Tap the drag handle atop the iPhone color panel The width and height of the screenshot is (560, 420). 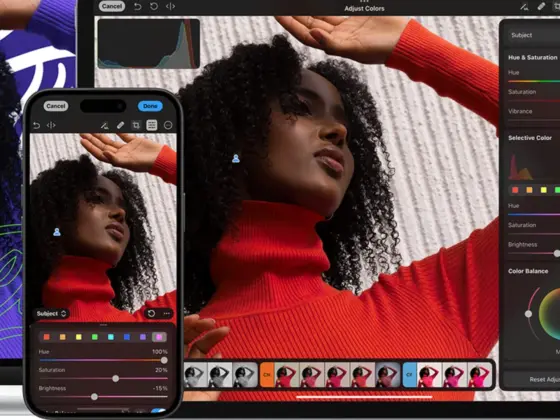pyautogui.click(x=104, y=325)
